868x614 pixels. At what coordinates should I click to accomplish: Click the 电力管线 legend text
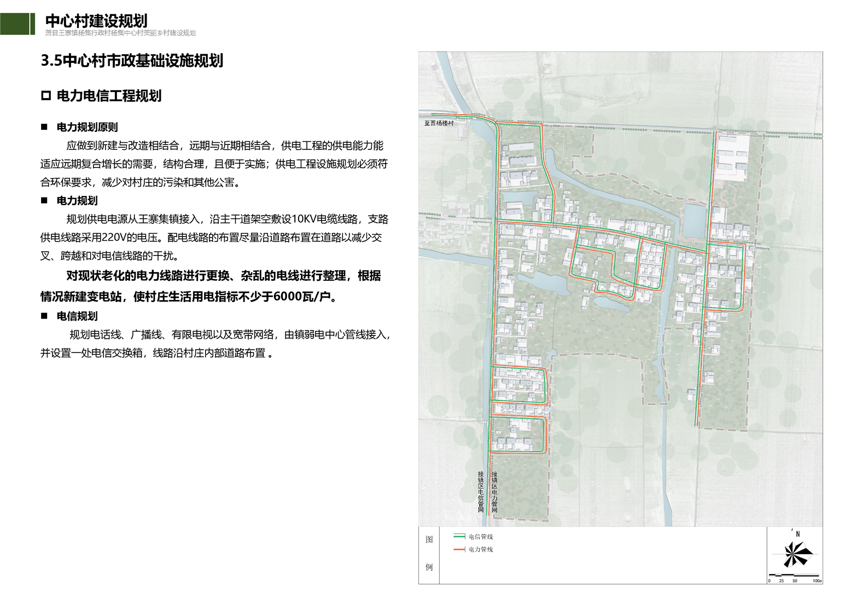pos(481,549)
